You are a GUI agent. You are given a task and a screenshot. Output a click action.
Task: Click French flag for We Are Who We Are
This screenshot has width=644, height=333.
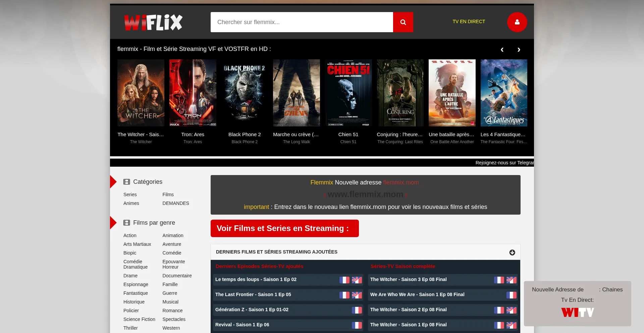click(x=512, y=295)
